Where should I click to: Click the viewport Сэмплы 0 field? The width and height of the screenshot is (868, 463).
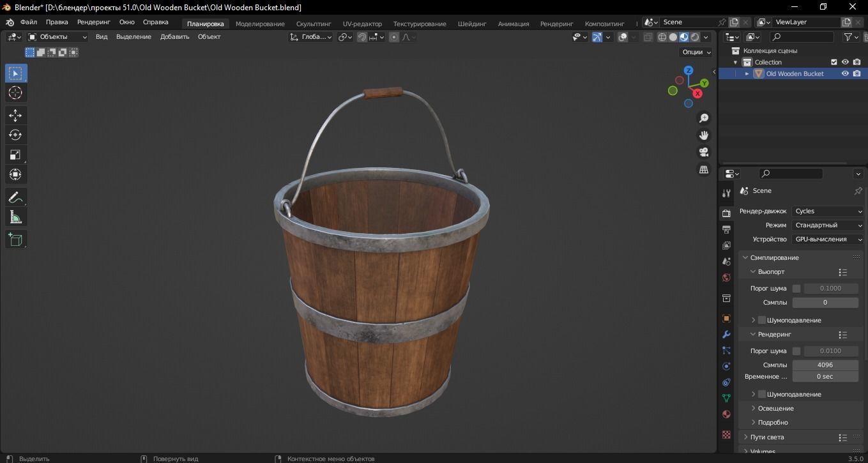click(825, 303)
